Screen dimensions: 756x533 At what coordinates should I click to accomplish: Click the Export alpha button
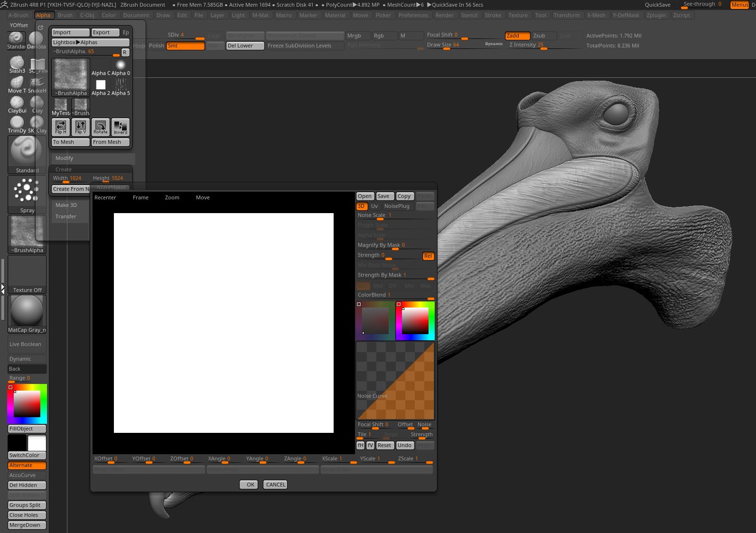pos(105,32)
